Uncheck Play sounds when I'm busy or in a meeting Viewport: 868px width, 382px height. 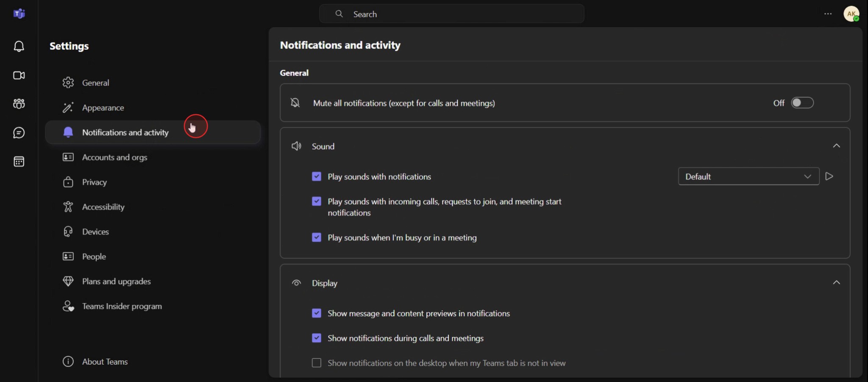point(316,237)
